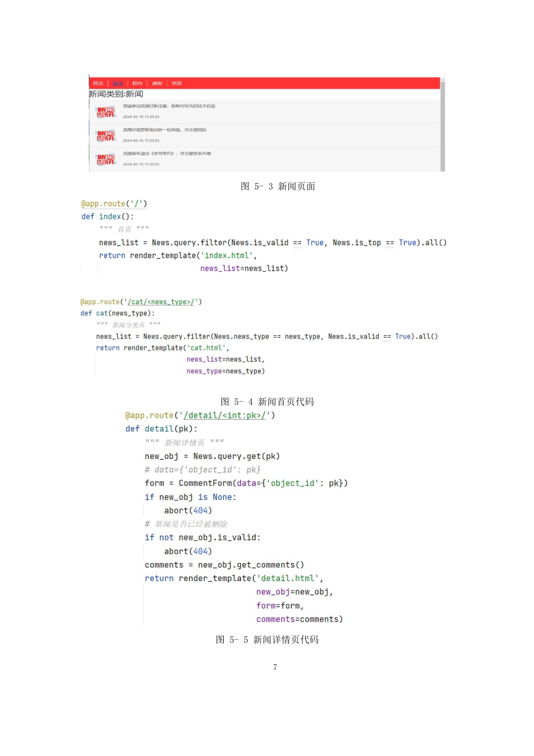
Task: Click the '/cat/<news_type>/' route string
Action: tap(161, 302)
